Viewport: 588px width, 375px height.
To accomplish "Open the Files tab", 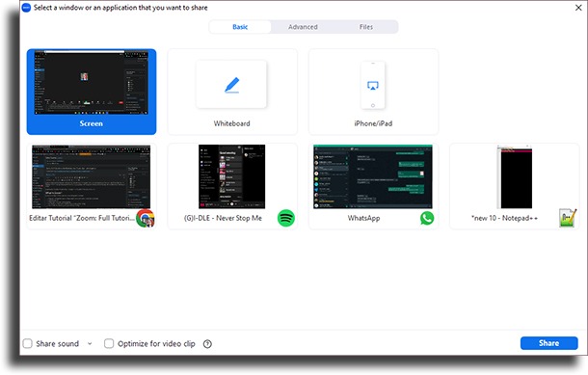I will (366, 27).
